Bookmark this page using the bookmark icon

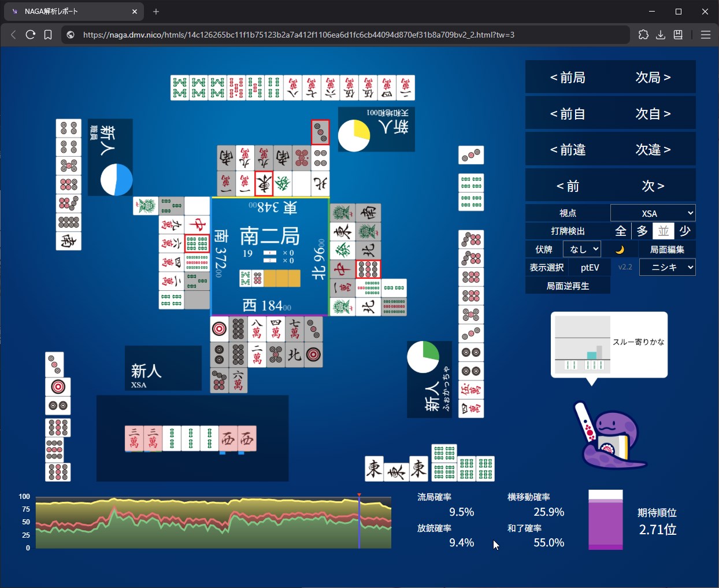pos(48,35)
